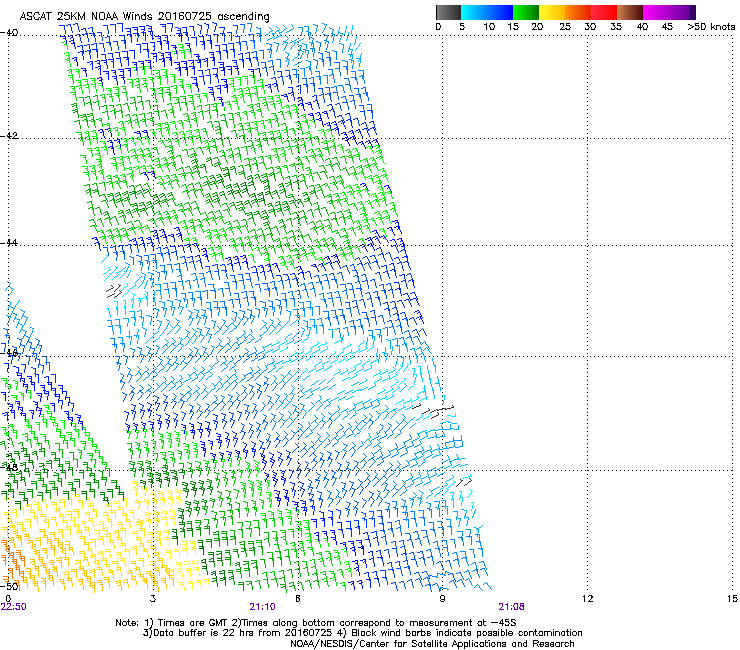Viewport: 740px width, 650px height.
Task: Click the yellow 20-25 knots legend segment
Action: (x=552, y=12)
